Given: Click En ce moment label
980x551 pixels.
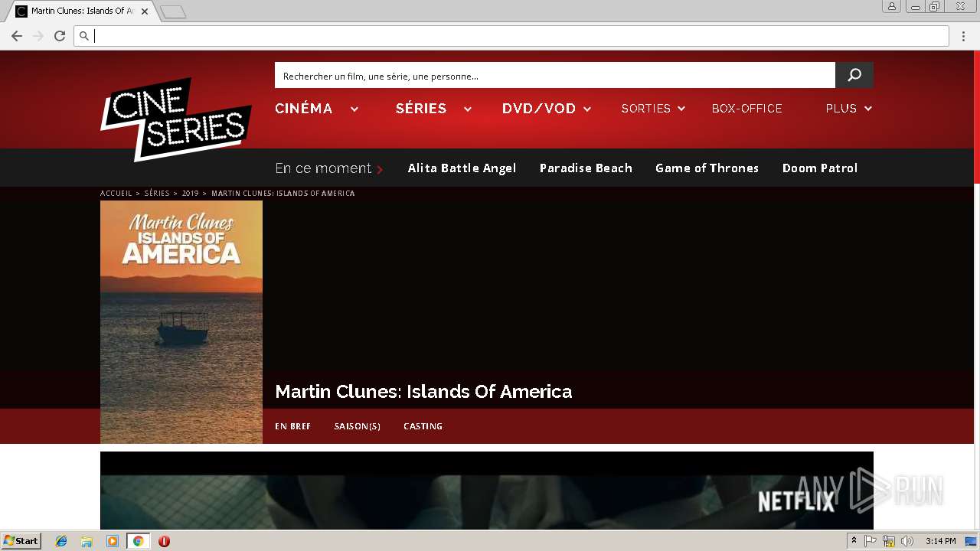Looking at the screenshot, I should click(323, 168).
